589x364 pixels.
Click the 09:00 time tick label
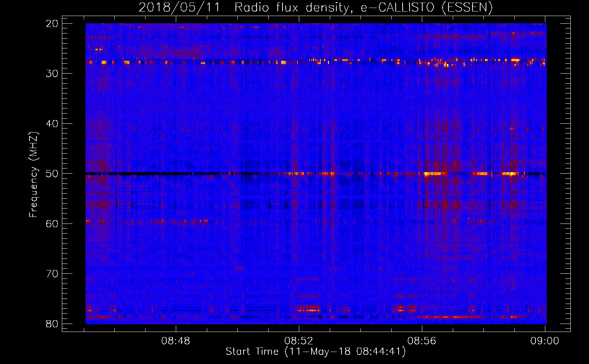tap(545, 341)
